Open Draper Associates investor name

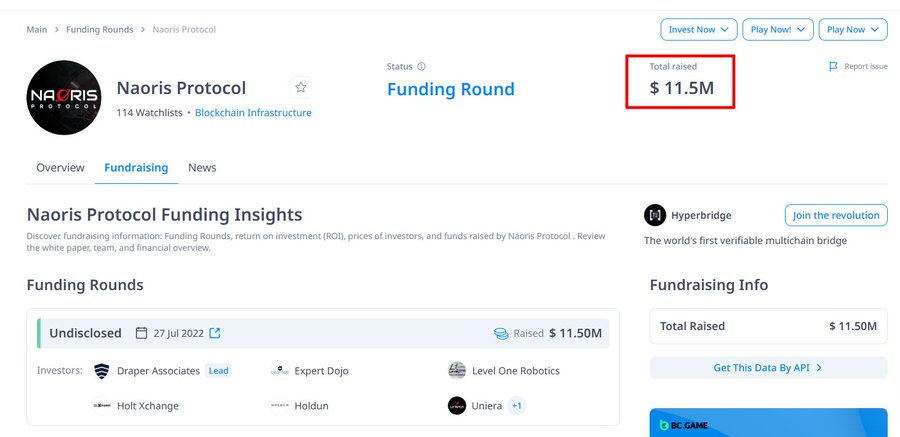[158, 371]
